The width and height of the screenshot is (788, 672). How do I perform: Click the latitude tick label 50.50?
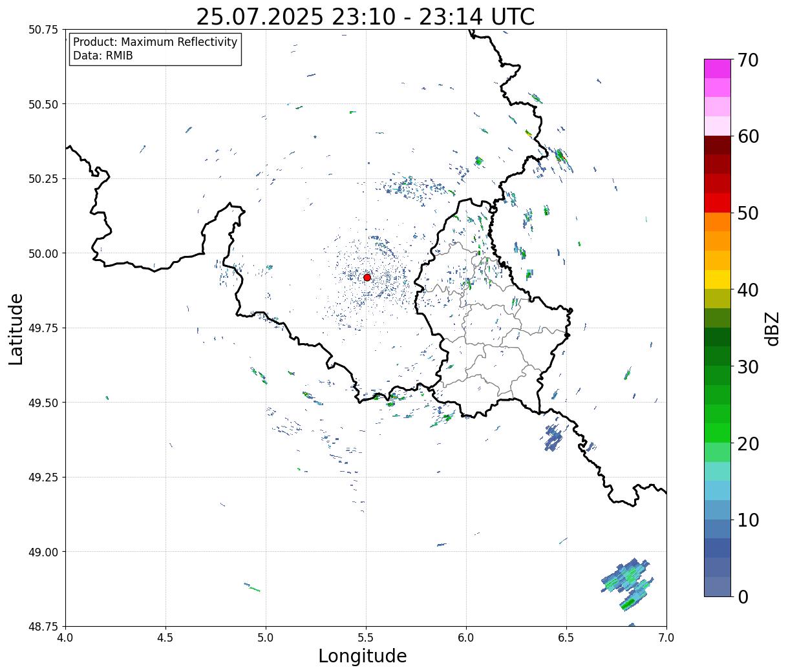coord(43,104)
